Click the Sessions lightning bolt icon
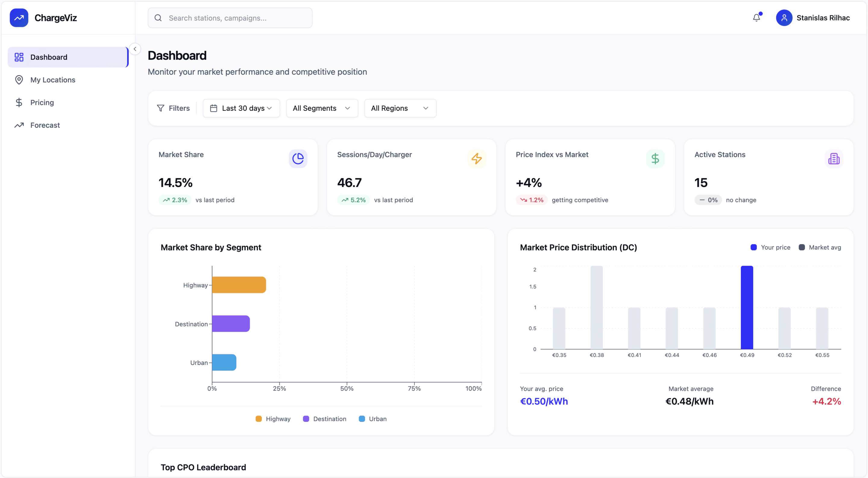Screen dimensions: 868x478 (x=476, y=158)
